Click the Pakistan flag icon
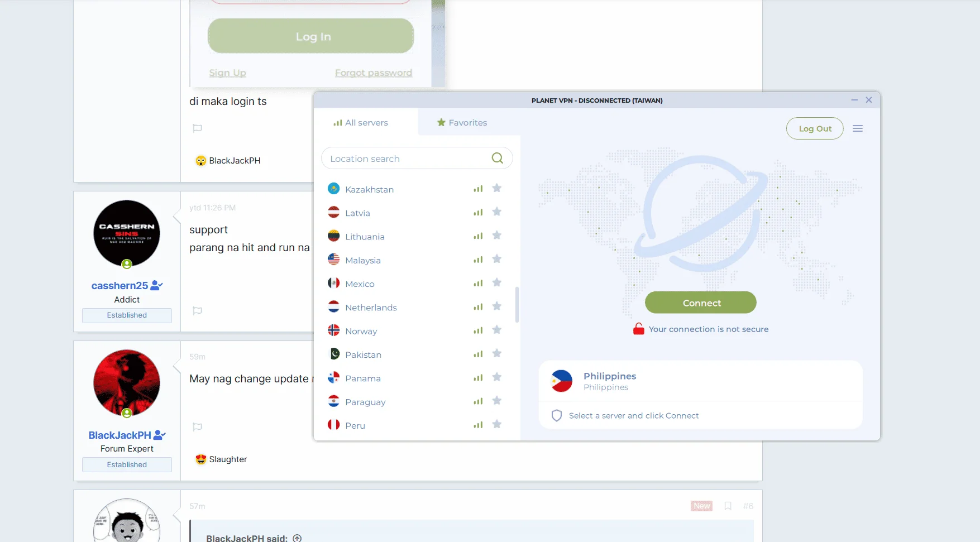This screenshot has width=980, height=542. coord(333,353)
